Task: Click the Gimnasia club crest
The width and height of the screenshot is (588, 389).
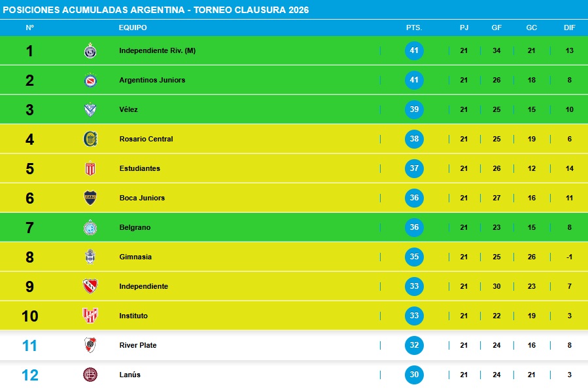Action: [90, 257]
